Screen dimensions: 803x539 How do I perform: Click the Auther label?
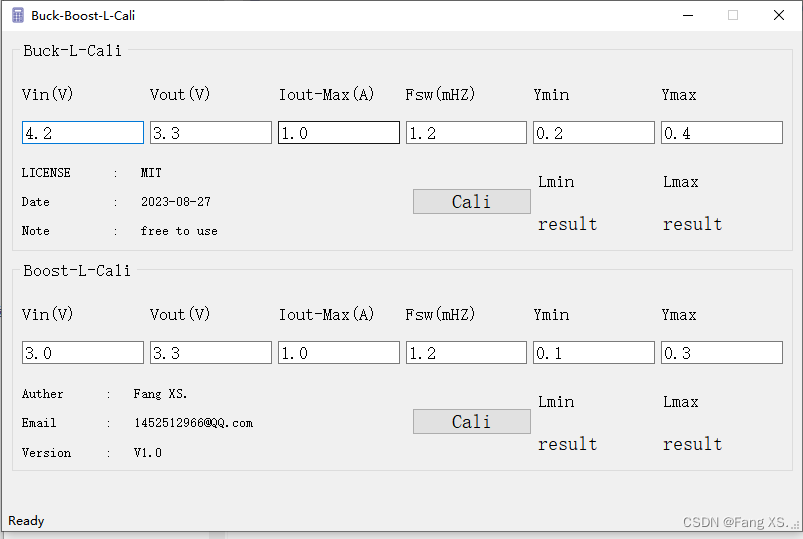tap(43, 394)
